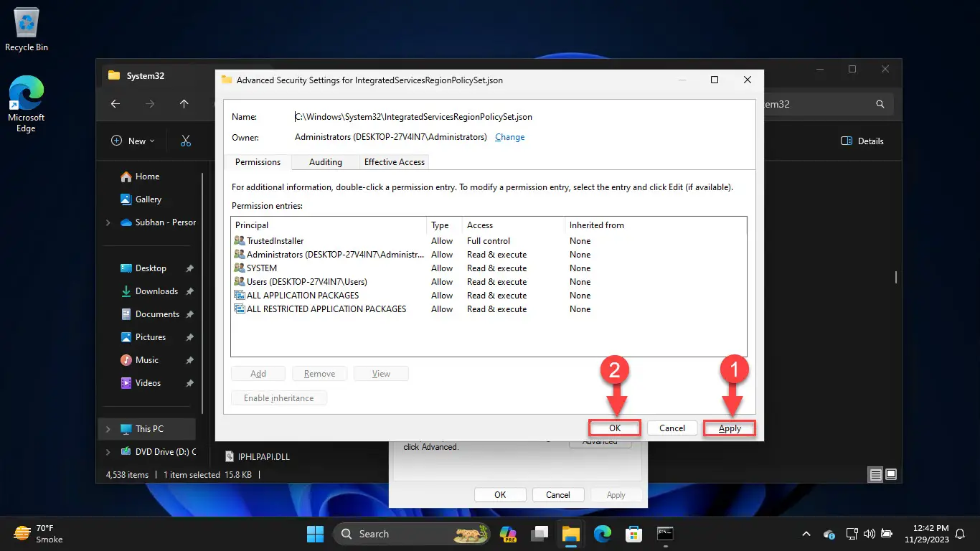Click the OneDrive tray icon

point(829,534)
